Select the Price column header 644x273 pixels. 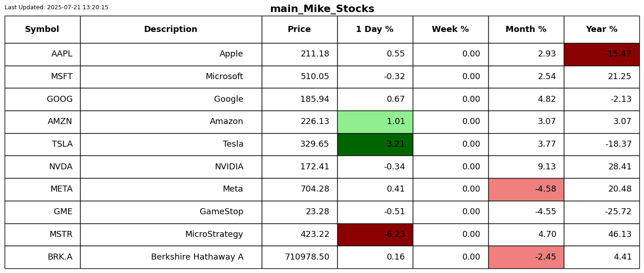(299, 30)
